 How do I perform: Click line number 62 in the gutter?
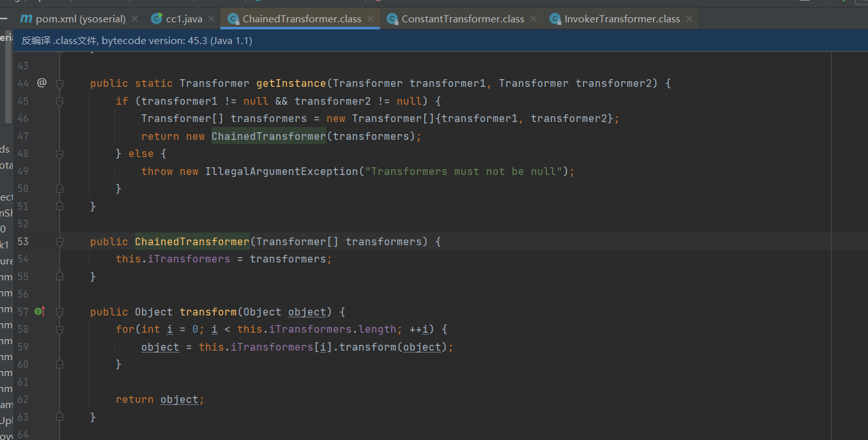click(x=23, y=399)
